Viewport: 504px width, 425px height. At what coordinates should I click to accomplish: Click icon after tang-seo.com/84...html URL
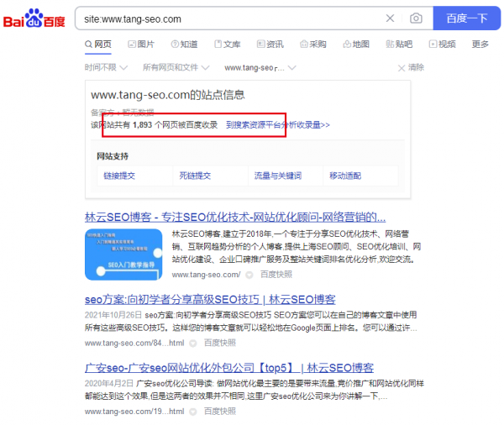click(x=193, y=344)
